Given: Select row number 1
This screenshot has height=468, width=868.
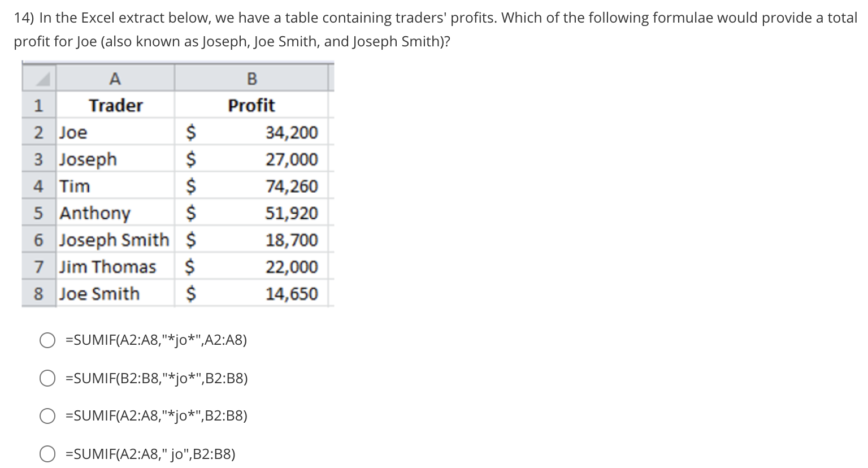Looking at the screenshot, I should (x=38, y=105).
